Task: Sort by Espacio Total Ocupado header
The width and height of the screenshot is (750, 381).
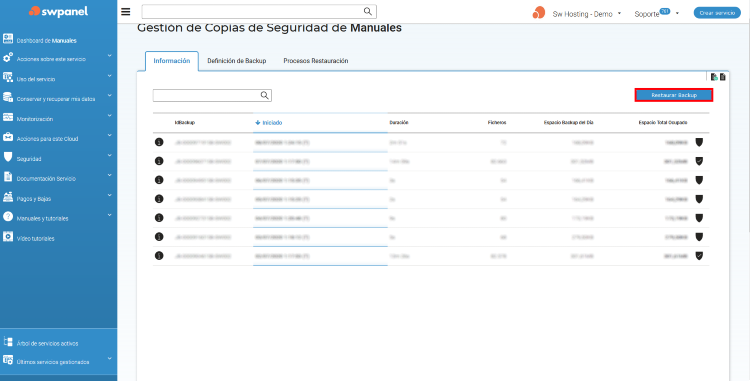Action: pyautogui.click(x=663, y=123)
